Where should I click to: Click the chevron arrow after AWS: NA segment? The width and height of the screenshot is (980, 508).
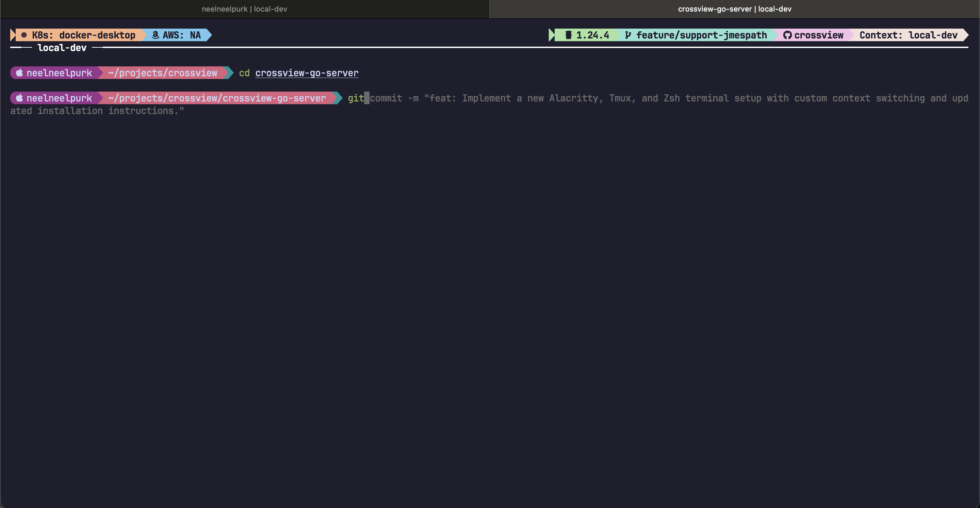(x=207, y=35)
